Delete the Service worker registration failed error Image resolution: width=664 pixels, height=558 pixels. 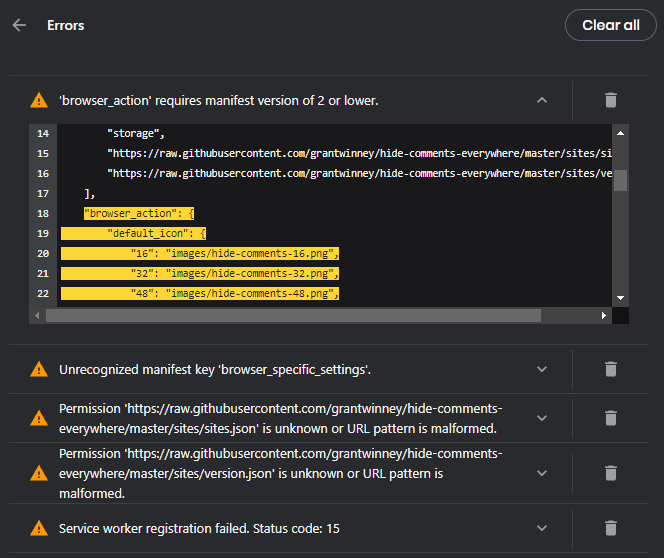610,528
